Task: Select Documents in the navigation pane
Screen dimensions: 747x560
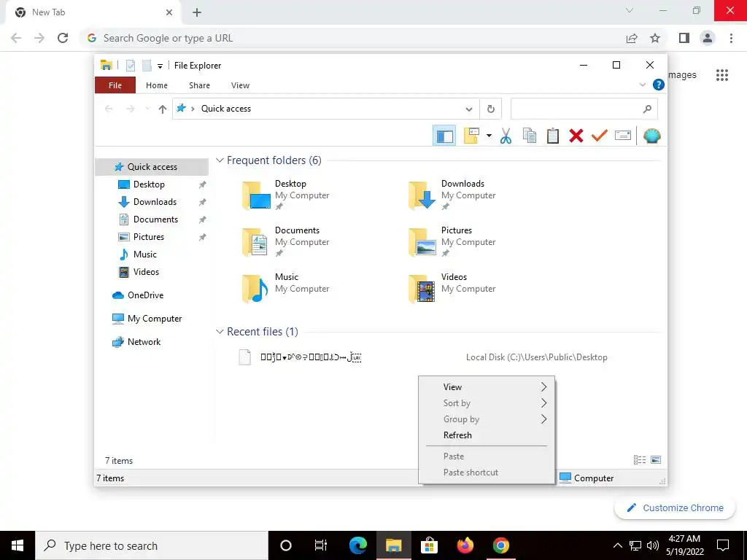Action: (x=155, y=219)
